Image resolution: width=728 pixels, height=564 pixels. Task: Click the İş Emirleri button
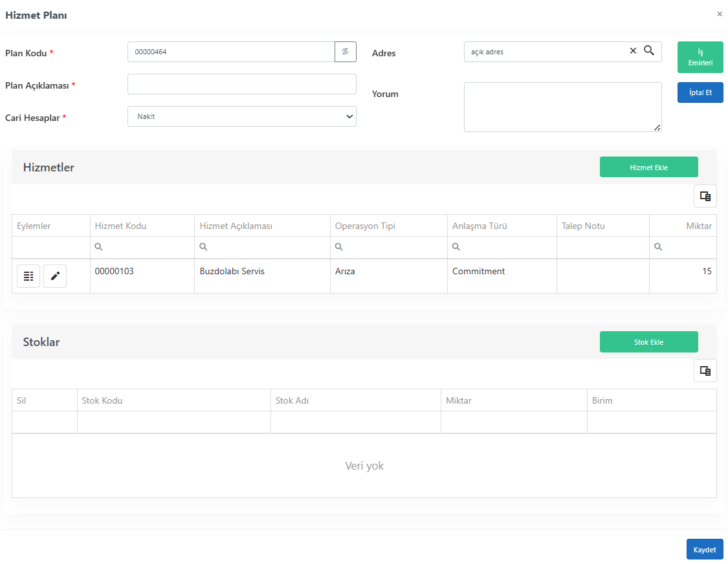pos(700,57)
